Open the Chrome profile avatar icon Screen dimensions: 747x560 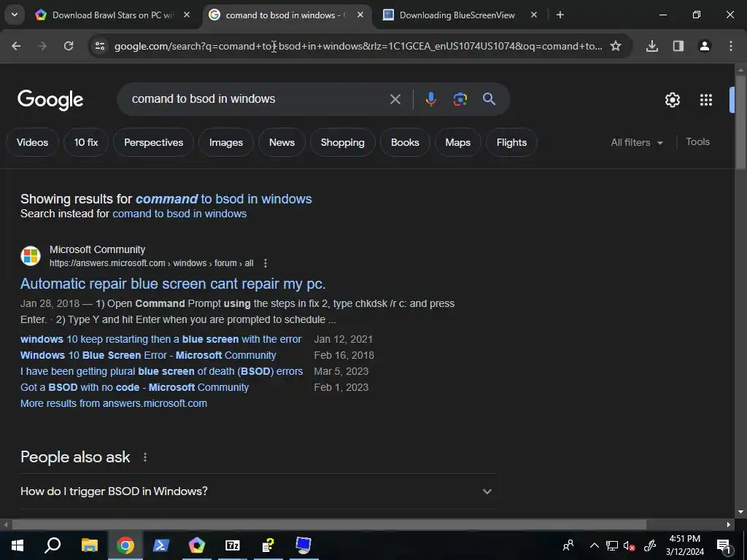[705, 46]
